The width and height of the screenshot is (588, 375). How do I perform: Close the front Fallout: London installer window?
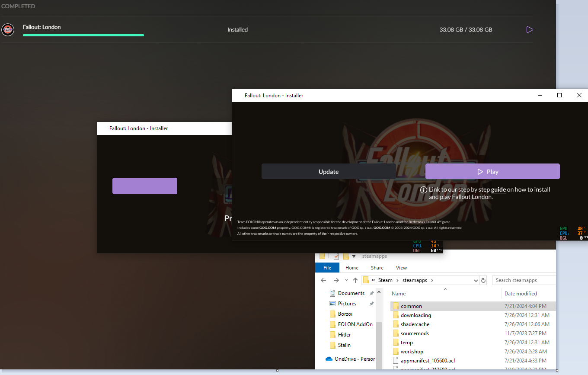pos(579,95)
